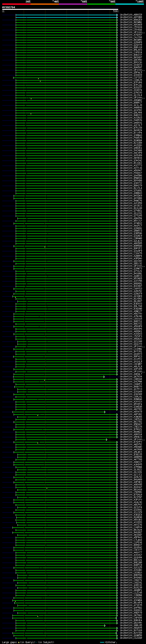Click the white query sequence bar

60,9
